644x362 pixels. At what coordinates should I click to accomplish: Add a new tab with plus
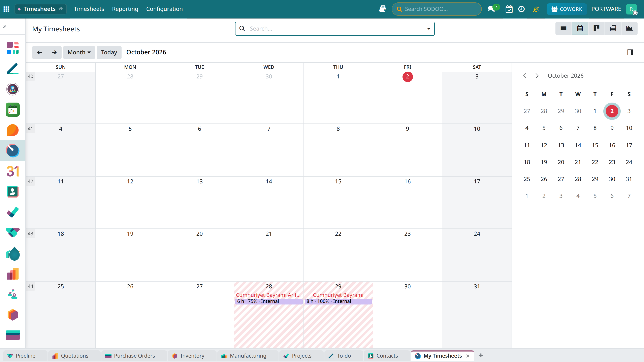(481, 355)
